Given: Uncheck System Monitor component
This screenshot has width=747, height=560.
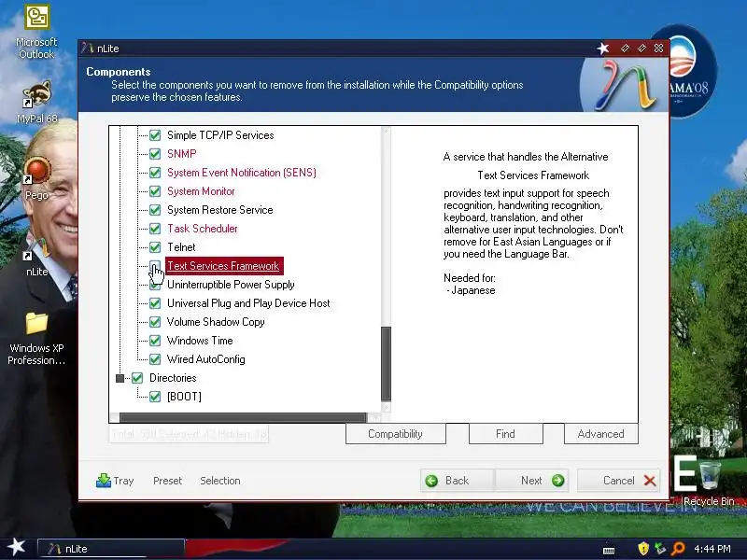Looking at the screenshot, I should click(155, 191).
